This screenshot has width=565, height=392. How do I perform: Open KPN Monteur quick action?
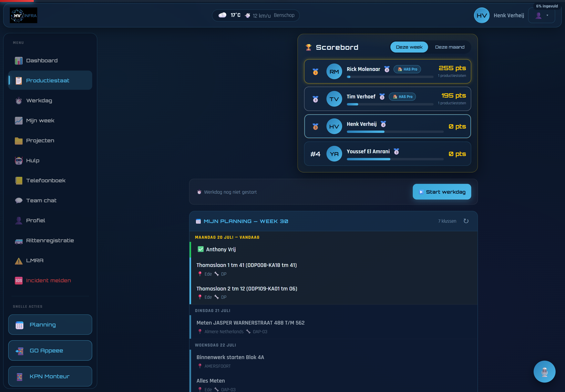(x=50, y=376)
